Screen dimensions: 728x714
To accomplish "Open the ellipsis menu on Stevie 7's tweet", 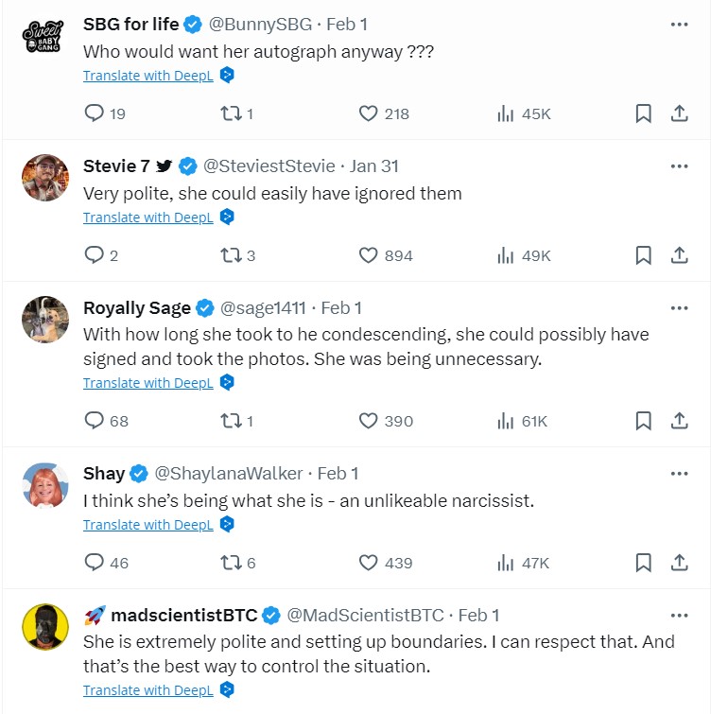I will click(679, 165).
